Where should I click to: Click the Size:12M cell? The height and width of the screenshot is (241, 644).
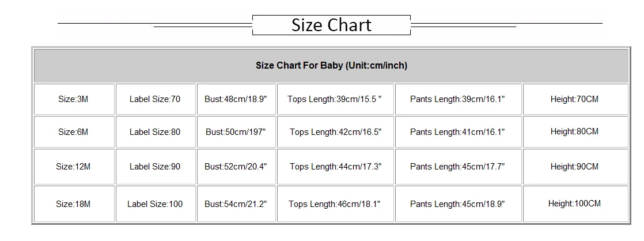pos(74,167)
